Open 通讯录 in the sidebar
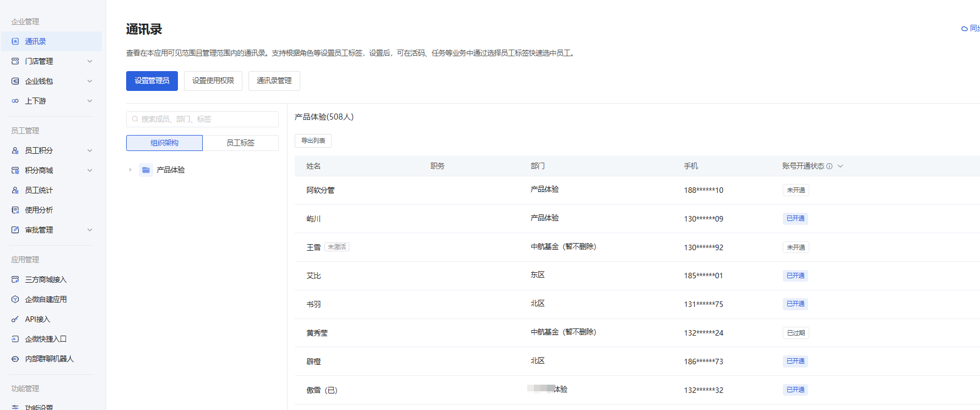The width and height of the screenshot is (980, 410). pos(51,41)
